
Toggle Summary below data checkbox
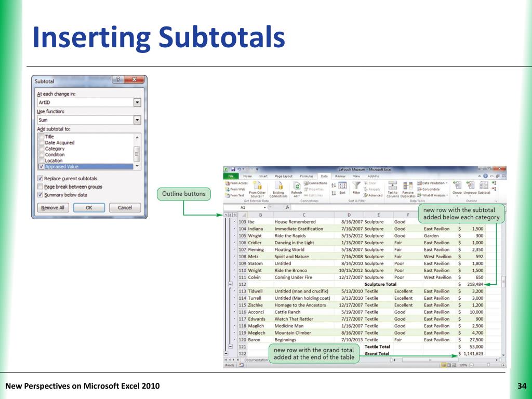[x=40, y=195]
